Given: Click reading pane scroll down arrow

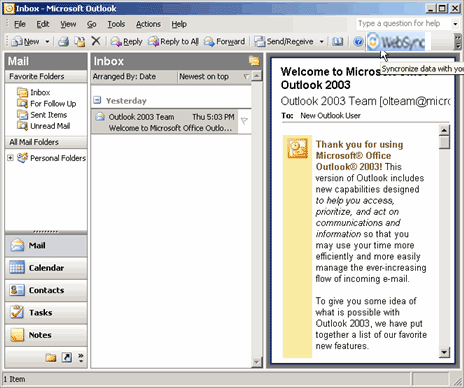Looking at the screenshot, I should [444, 352].
